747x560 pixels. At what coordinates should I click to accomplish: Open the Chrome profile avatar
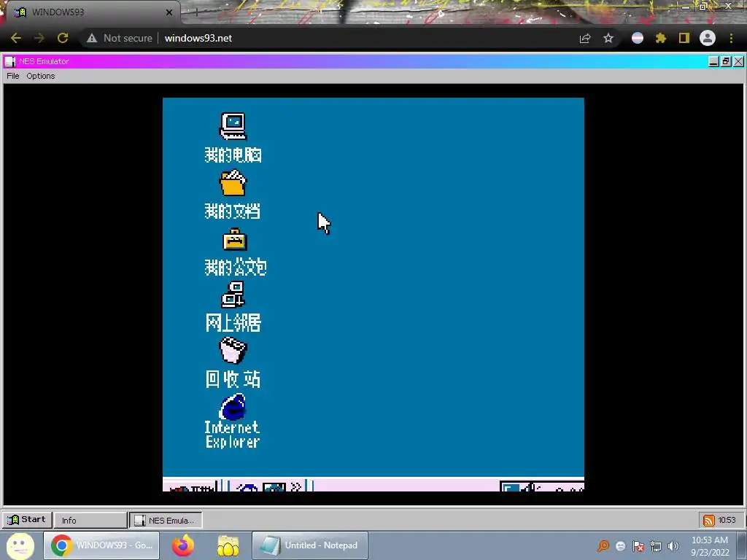708,38
